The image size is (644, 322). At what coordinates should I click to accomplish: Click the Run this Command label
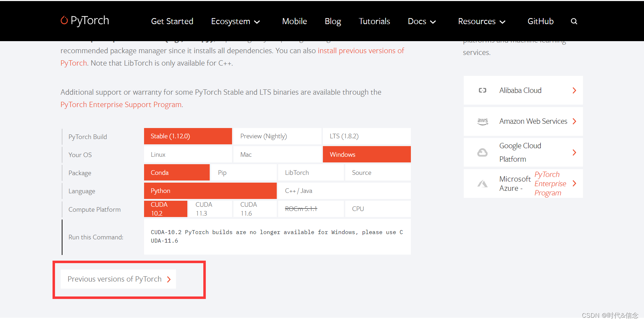coord(96,237)
